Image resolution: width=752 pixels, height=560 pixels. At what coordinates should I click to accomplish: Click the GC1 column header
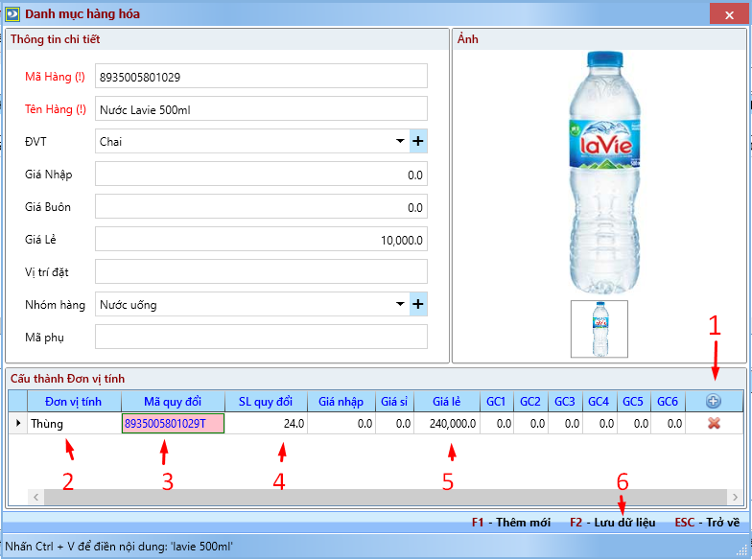click(x=497, y=401)
